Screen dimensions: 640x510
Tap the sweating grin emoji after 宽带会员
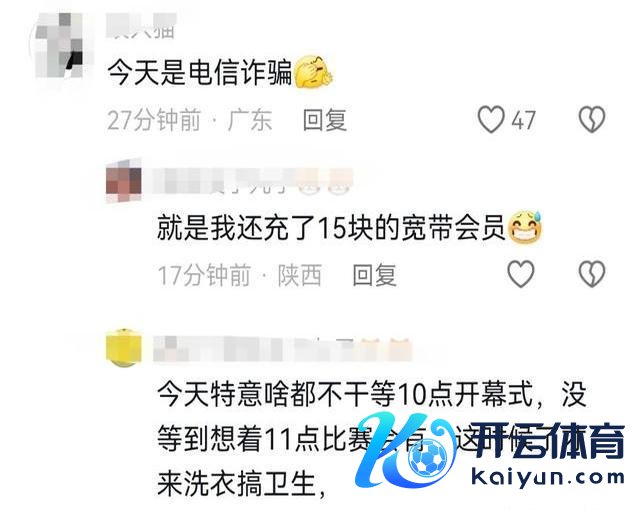(x=525, y=226)
